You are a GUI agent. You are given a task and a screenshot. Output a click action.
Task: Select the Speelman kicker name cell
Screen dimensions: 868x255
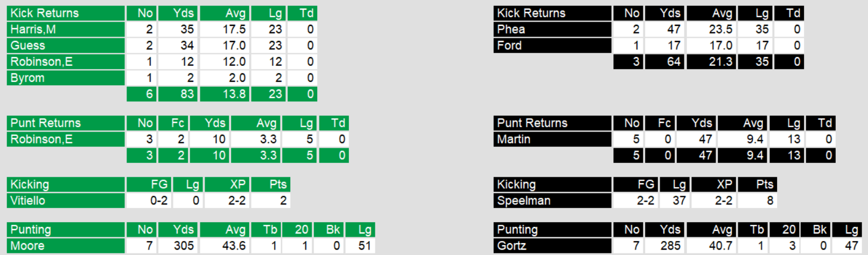(x=552, y=201)
